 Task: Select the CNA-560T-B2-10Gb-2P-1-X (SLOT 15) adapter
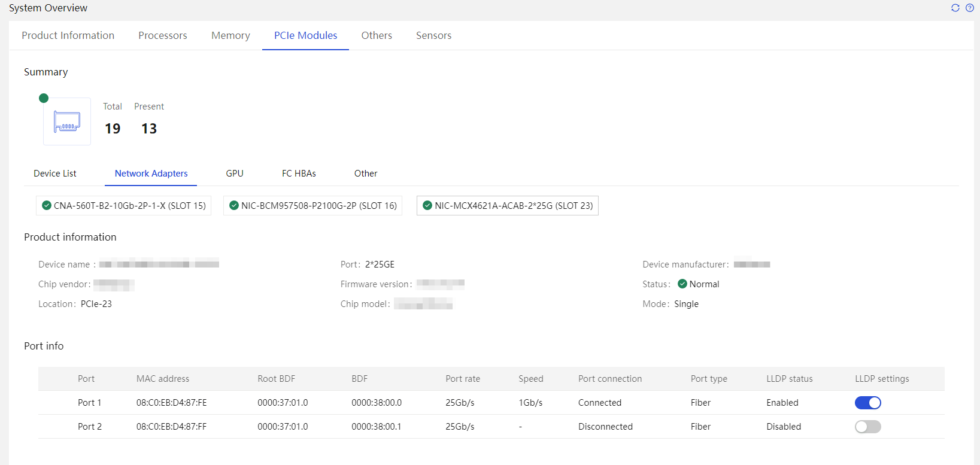[123, 205]
